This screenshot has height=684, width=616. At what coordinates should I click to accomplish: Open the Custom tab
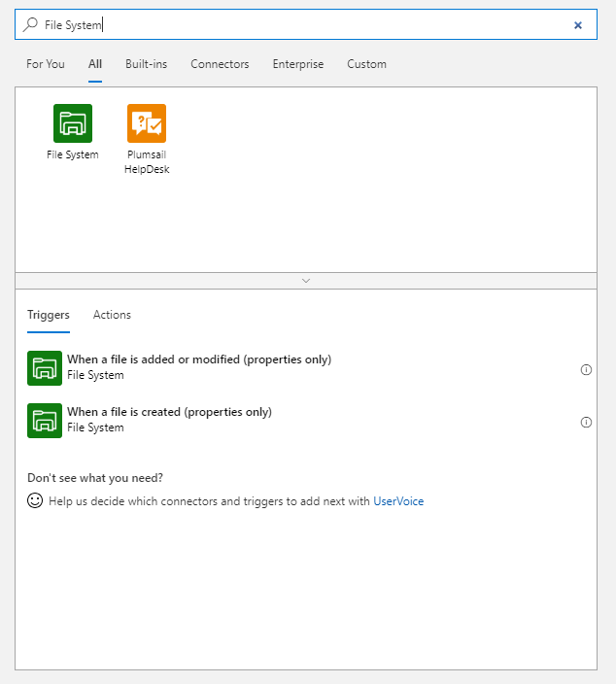[366, 64]
